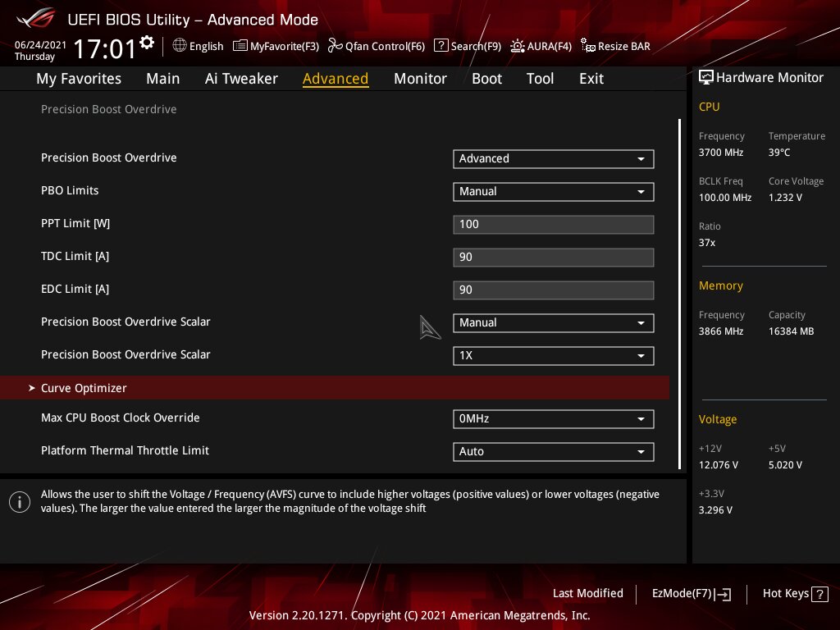Open the My Favorites tab
Viewport: 840px width, 630px height.
(79, 79)
